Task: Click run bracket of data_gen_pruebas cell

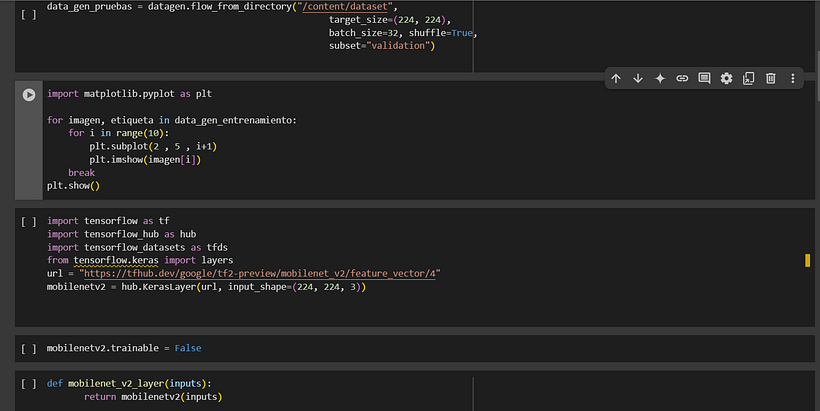Action: pos(29,15)
